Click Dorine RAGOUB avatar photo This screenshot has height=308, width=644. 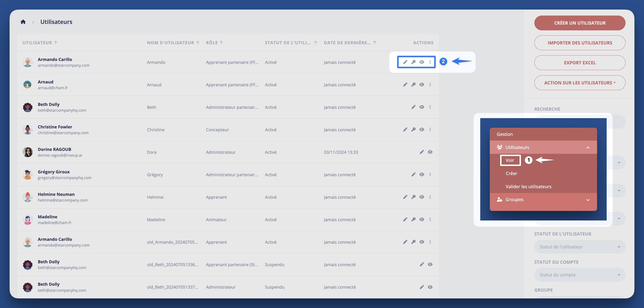click(28, 152)
